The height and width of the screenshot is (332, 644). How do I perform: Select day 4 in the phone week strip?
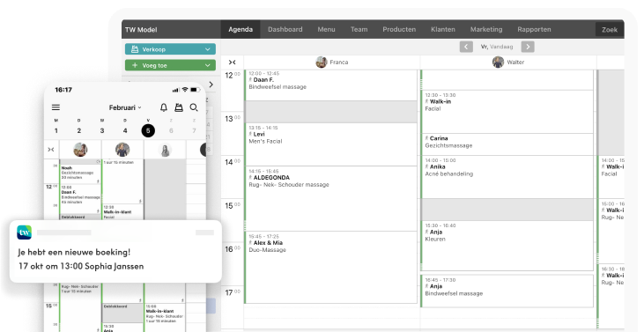[x=125, y=130]
